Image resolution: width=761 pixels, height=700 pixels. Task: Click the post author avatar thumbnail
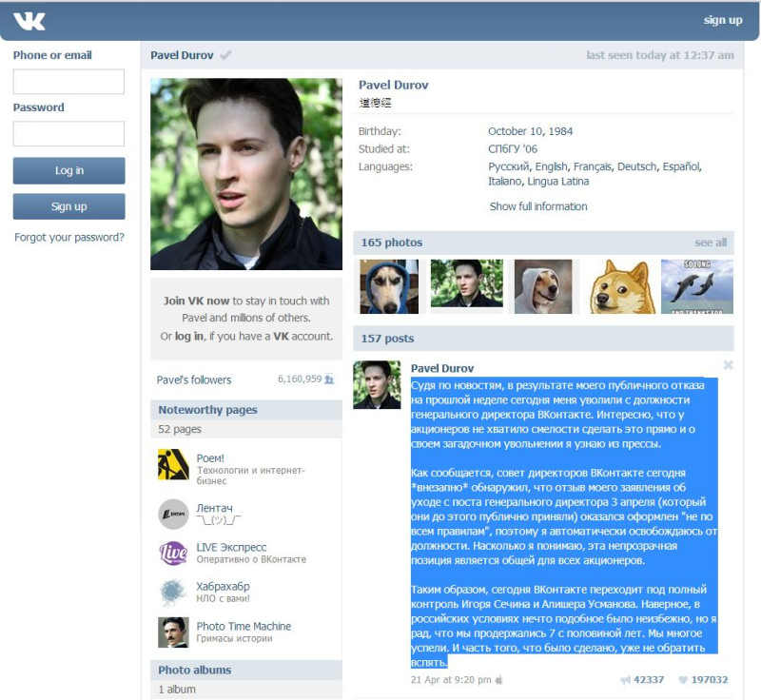click(x=377, y=384)
